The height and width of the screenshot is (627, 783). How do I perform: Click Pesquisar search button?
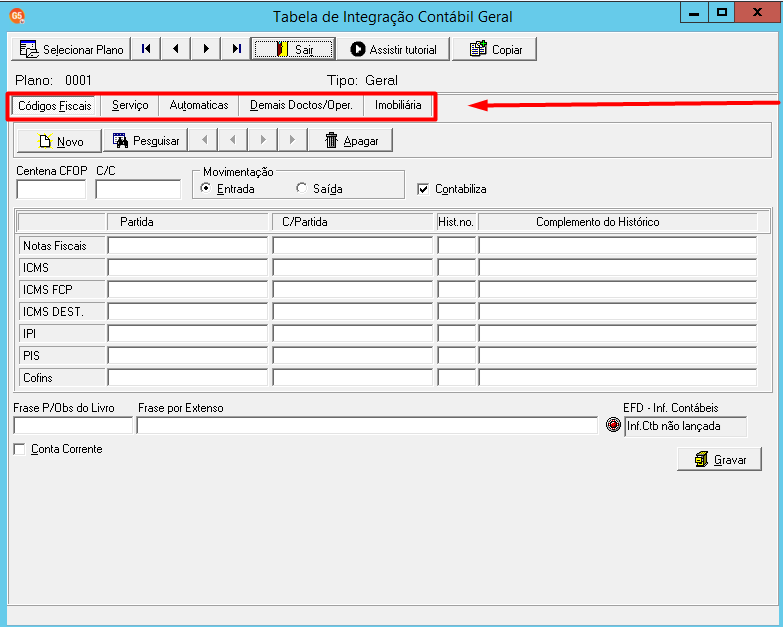(x=145, y=141)
